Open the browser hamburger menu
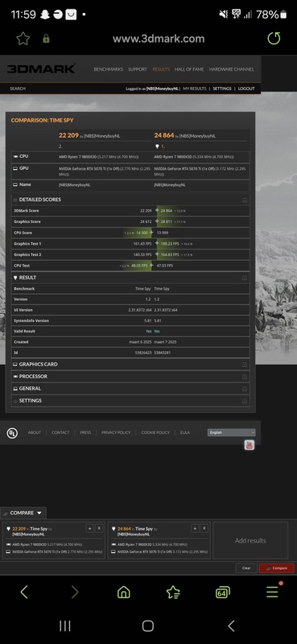 pos(272,592)
